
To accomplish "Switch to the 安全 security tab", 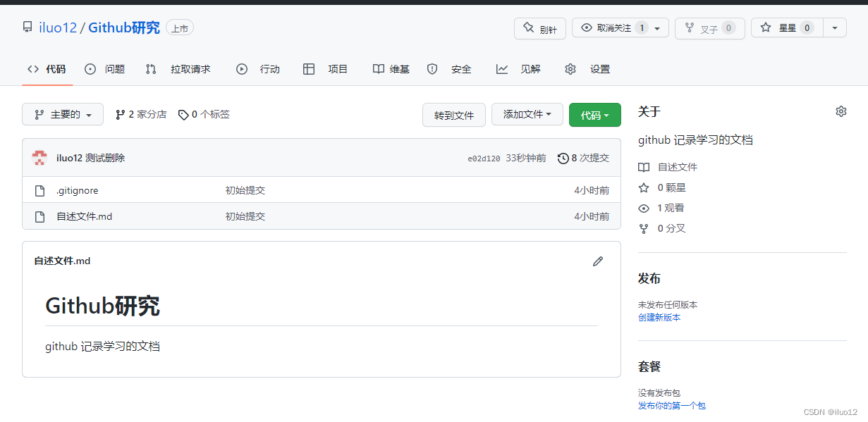I will (450, 69).
